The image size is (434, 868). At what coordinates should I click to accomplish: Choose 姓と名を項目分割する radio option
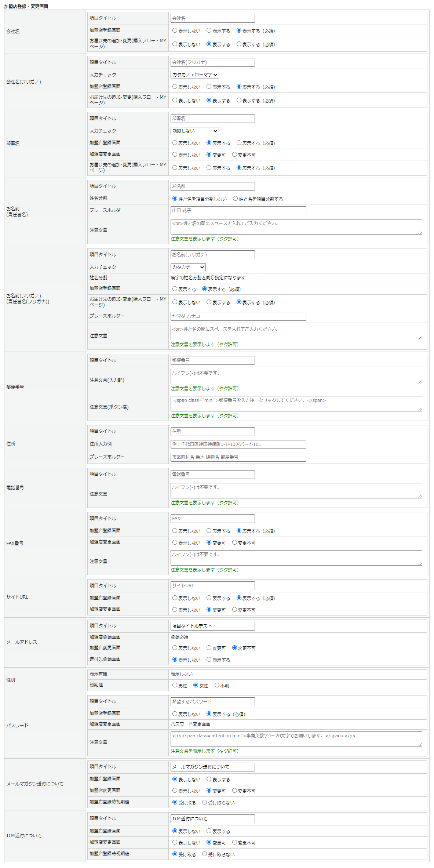(x=236, y=199)
